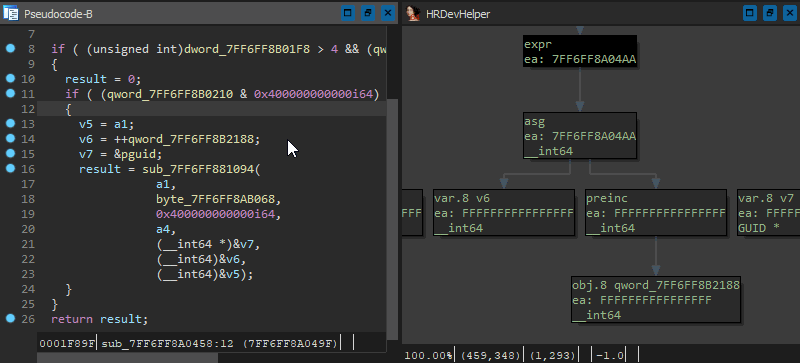The height and width of the screenshot is (363, 800).
Task: Toggle breakpoint dot on line 10
Action: 10,79
